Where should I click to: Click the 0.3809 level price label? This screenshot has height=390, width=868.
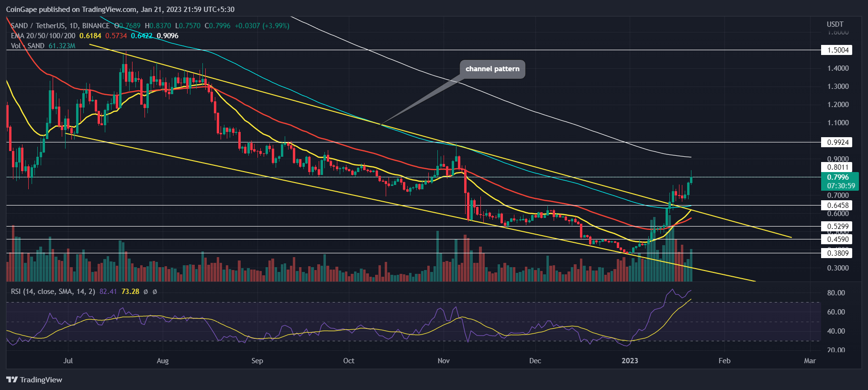coord(837,253)
